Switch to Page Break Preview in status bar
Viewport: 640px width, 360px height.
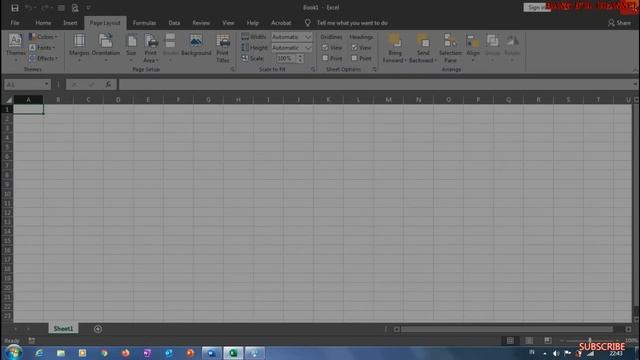click(x=548, y=340)
